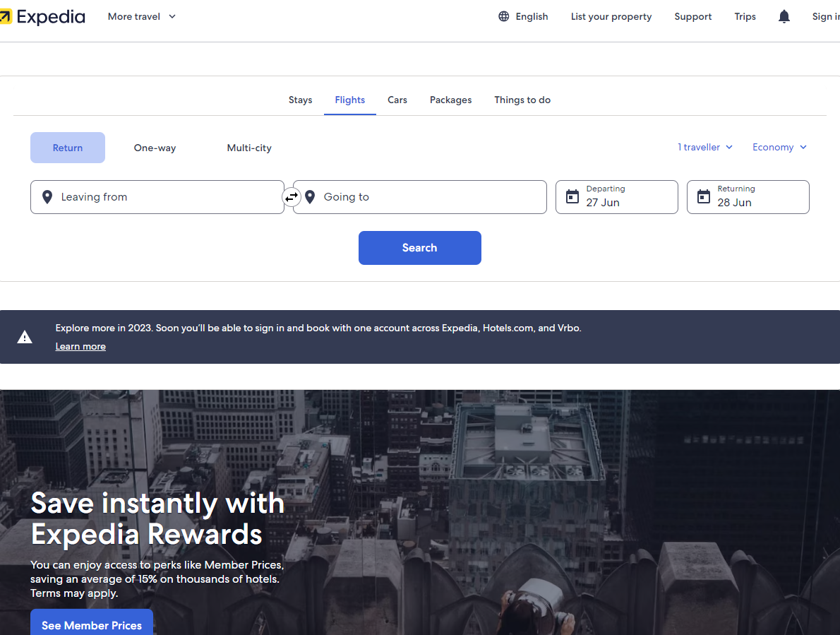Click the Expedia logo icon
The image size is (840, 635).
click(x=6, y=16)
